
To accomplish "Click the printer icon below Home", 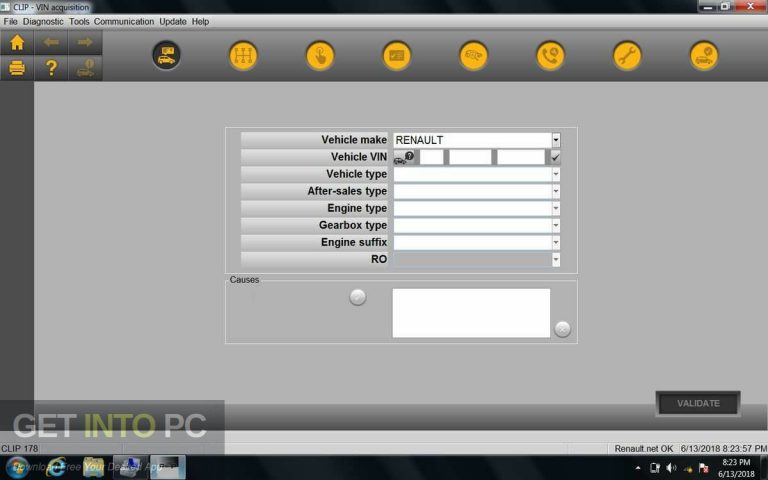I will coord(17,68).
